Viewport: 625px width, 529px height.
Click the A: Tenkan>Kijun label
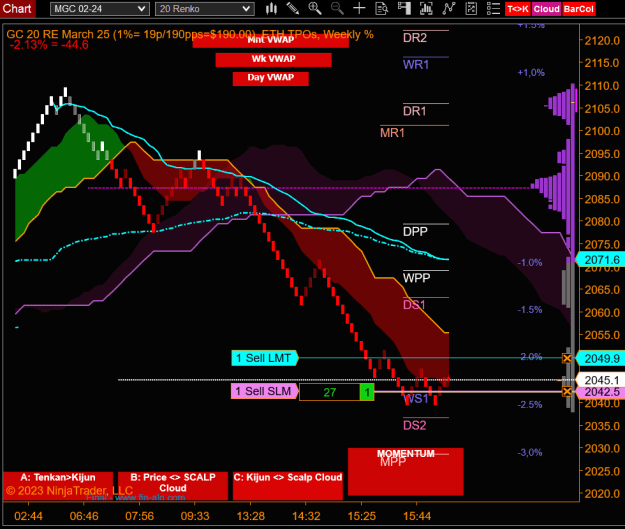coord(58,486)
